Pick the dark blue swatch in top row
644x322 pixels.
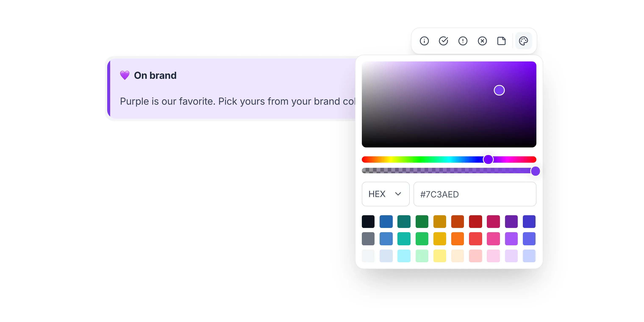pyautogui.click(x=386, y=222)
